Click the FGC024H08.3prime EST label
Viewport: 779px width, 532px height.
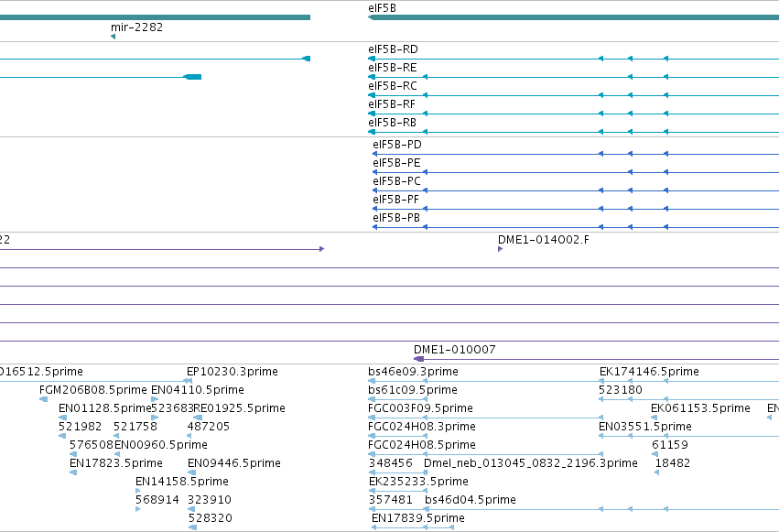click(422, 427)
